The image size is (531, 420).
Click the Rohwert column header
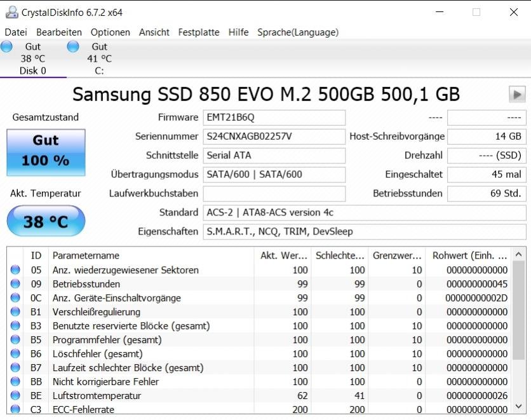(x=469, y=255)
